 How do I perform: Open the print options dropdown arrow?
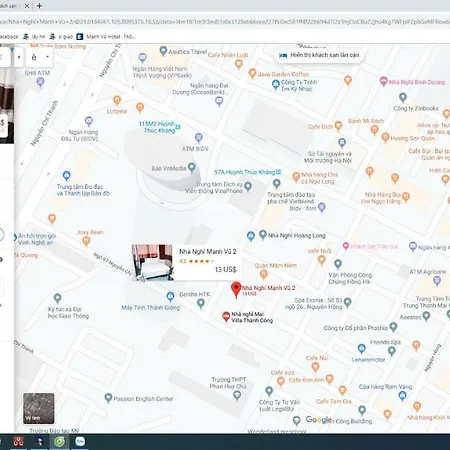coord(47,57)
